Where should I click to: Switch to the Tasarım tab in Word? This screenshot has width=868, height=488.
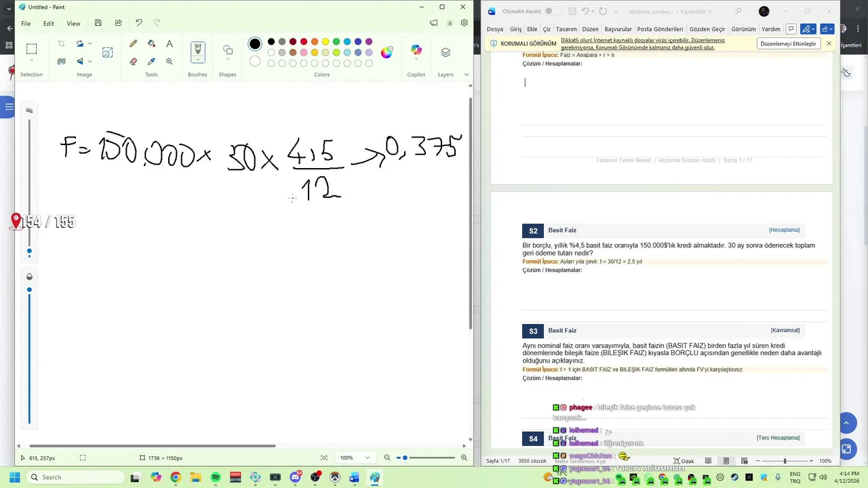pyautogui.click(x=566, y=29)
